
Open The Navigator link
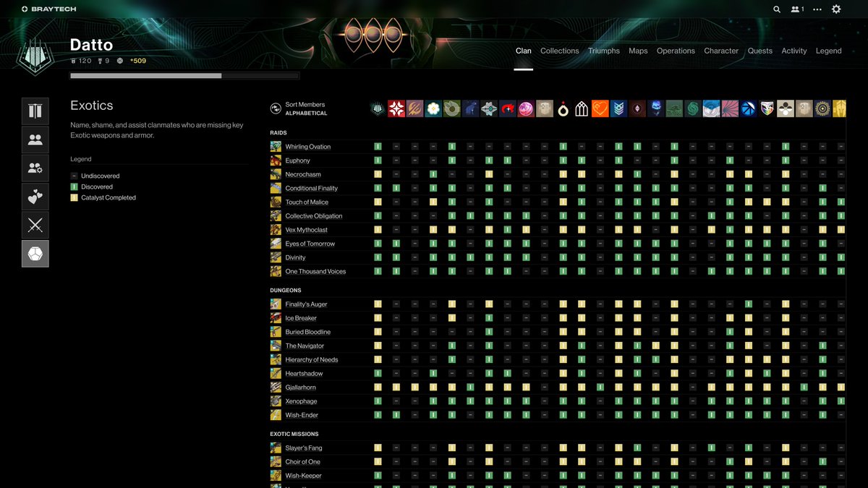click(305, 346)
